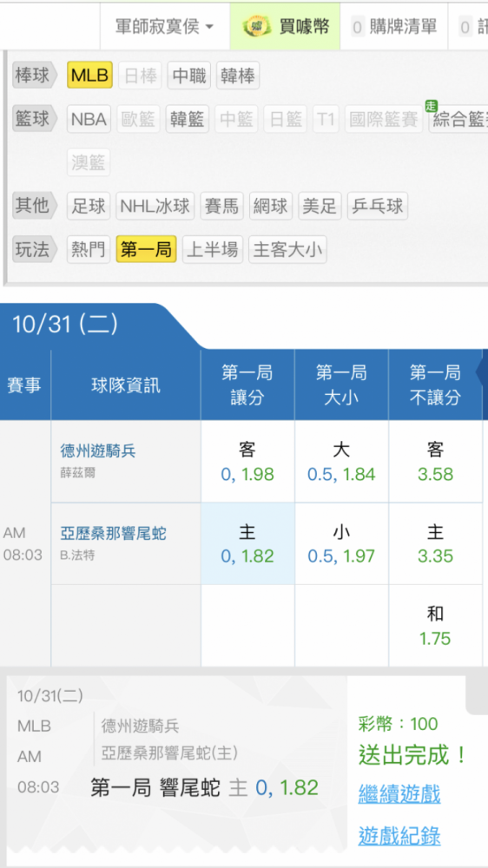Click the 第一局 大小 column header
This screenshot has height=868, width=488.
coord(341,385)
